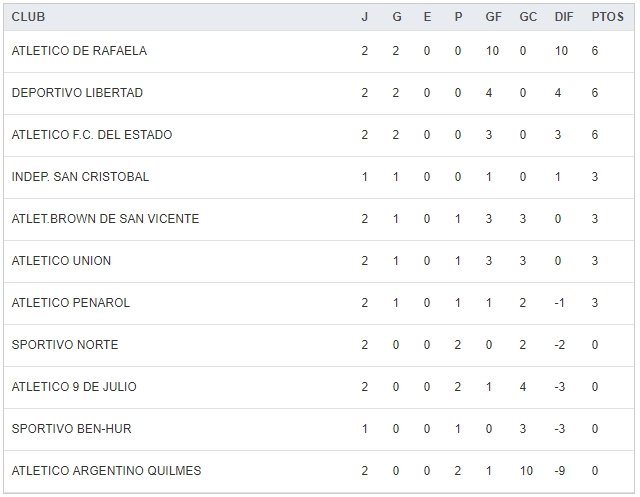
Task: Click ATLETICO UNION club name
Action: point(61,261)
